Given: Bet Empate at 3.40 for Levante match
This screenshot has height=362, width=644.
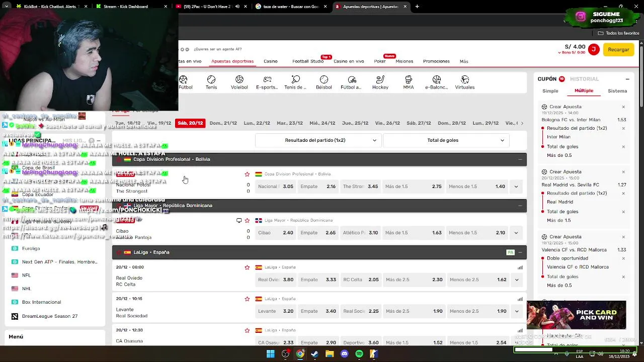Looking at the screenshot, I should [318, 311].
